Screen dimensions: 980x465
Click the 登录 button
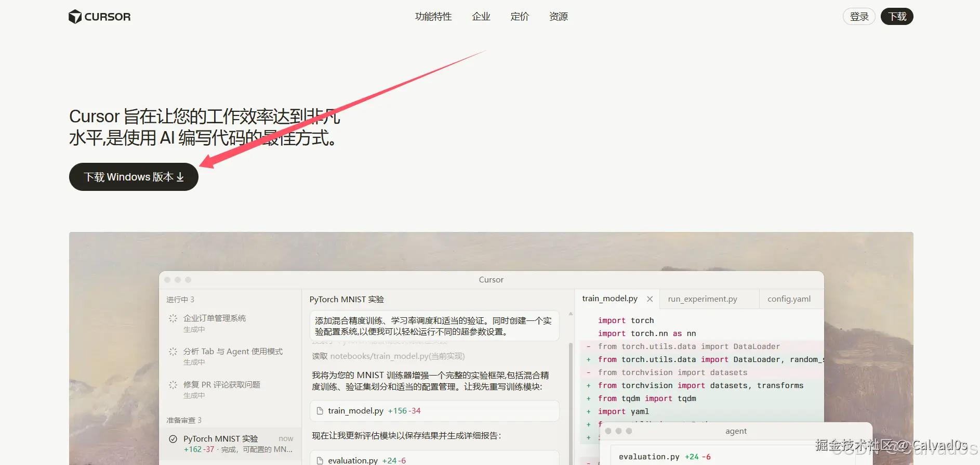click(x=859, y=17)
